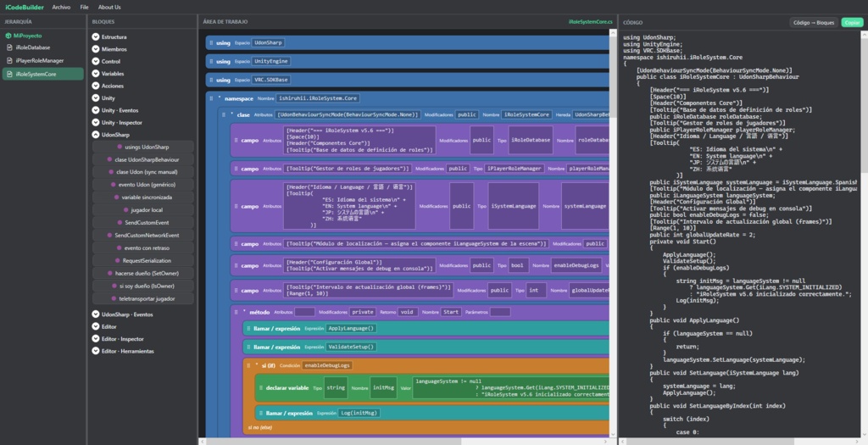Pick the jugador local block
The height and width of the screenshot is (445, 868).
coord(142,209)
